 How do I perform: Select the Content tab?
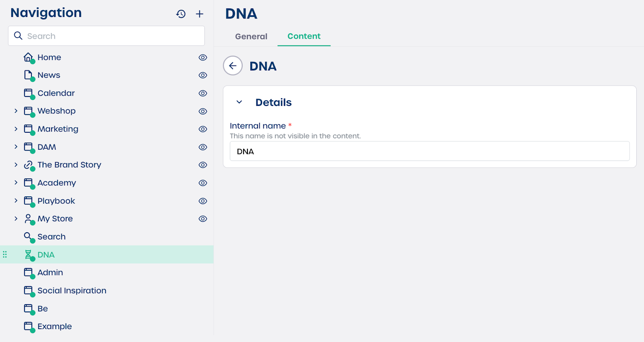[x=304, y=36]
